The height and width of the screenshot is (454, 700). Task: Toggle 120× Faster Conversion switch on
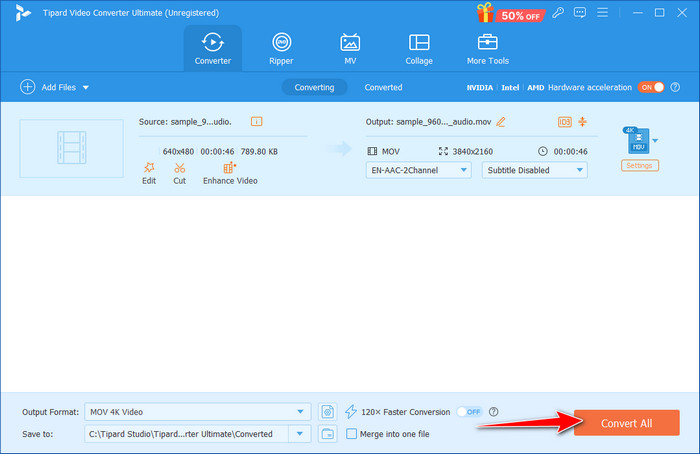469,412
